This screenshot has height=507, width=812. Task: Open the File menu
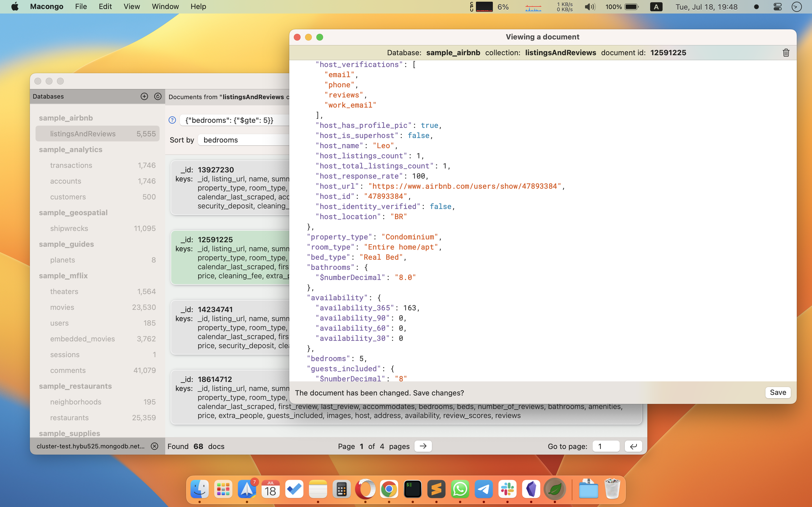pos(81,7)
